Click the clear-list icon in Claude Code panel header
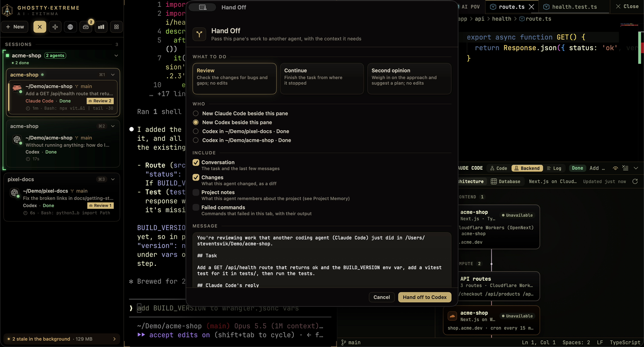 coord(625,168)
